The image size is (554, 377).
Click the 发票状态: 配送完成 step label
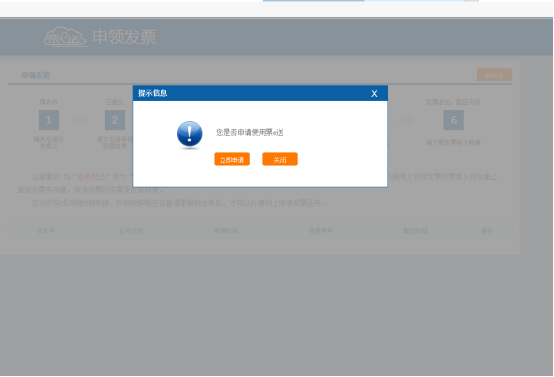point(453,102)
